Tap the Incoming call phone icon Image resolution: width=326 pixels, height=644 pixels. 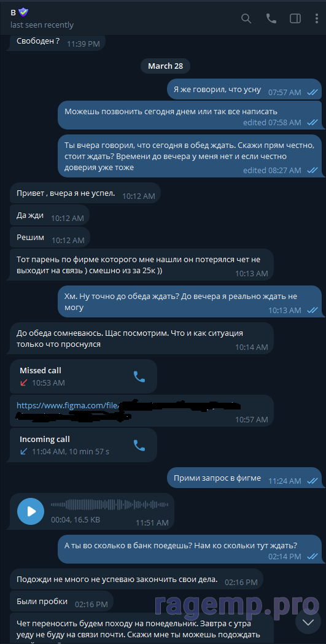pos(139,445)
